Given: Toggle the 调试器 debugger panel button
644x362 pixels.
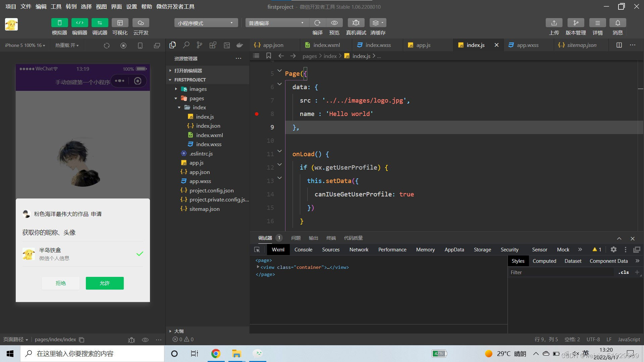Looking at the screenshot, I should [x=100, y=23].
